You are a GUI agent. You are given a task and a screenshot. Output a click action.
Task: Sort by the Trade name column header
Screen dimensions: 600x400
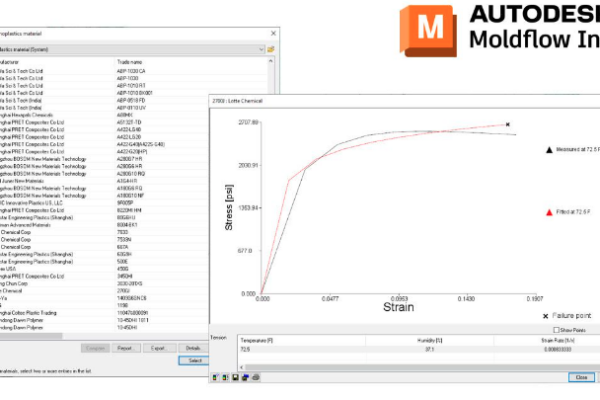click(x=129, y=62)
